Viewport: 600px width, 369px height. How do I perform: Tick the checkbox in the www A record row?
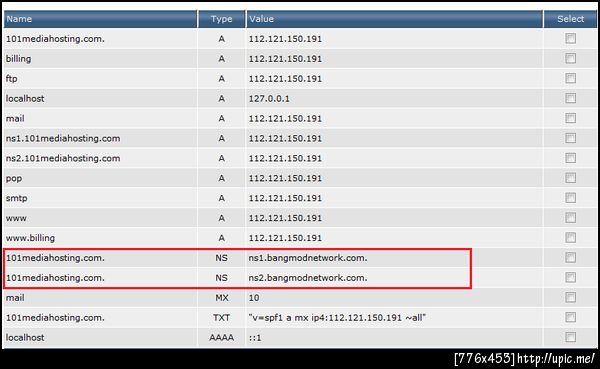click(571, 217)
